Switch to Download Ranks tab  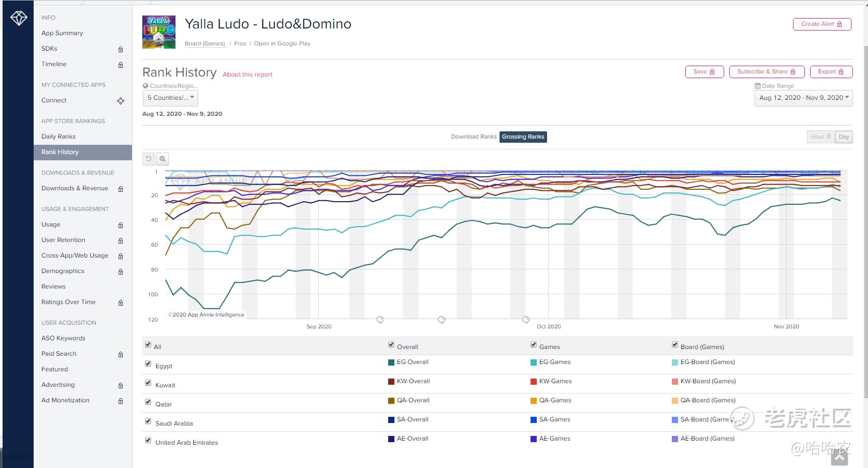point(474,137)
